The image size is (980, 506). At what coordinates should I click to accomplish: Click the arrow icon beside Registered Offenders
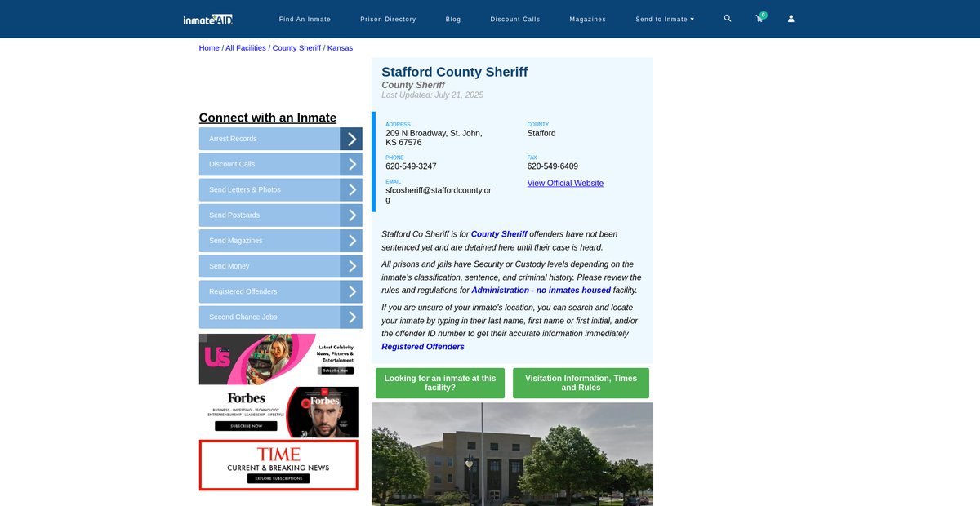pyautogui.click(x=351, y=291)
